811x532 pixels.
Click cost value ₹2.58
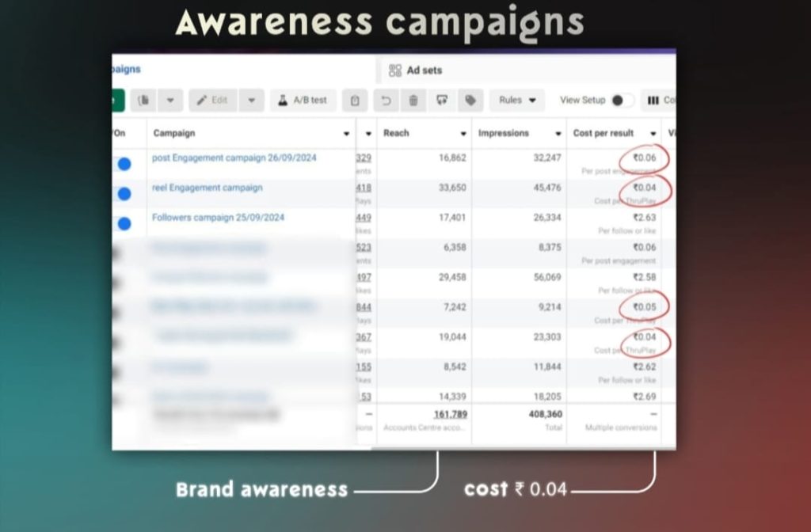click(x=645, y=278)
